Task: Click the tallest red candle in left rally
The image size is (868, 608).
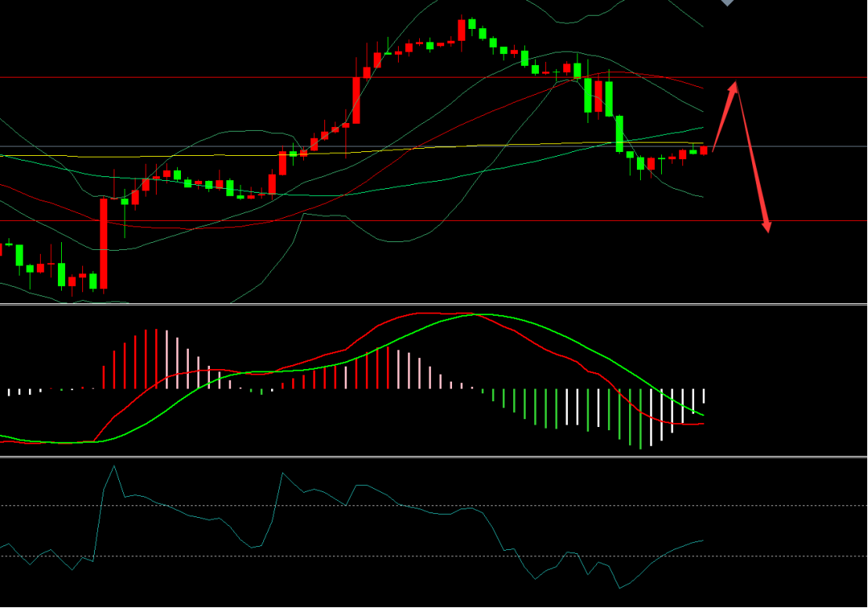Action: [x=103, y=244]
